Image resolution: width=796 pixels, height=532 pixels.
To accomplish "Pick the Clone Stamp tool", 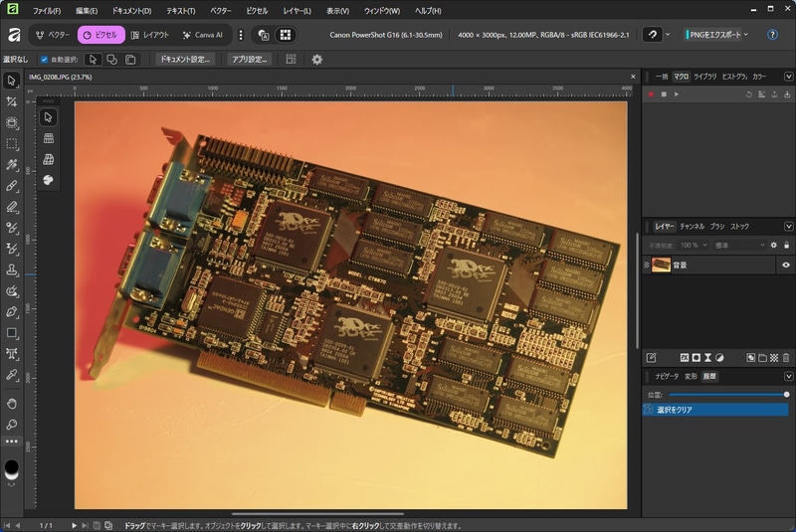I will click(x=12, y=270).
